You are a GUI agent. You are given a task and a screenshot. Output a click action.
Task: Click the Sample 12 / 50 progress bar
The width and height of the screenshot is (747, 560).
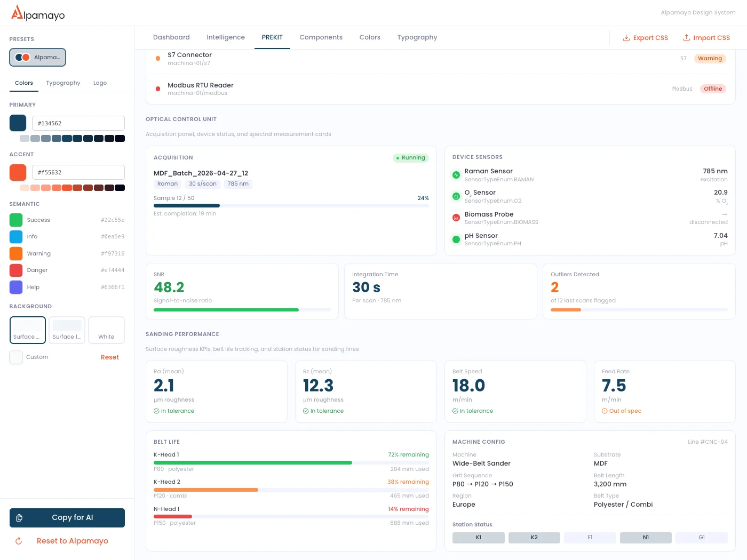pos(291,205)
